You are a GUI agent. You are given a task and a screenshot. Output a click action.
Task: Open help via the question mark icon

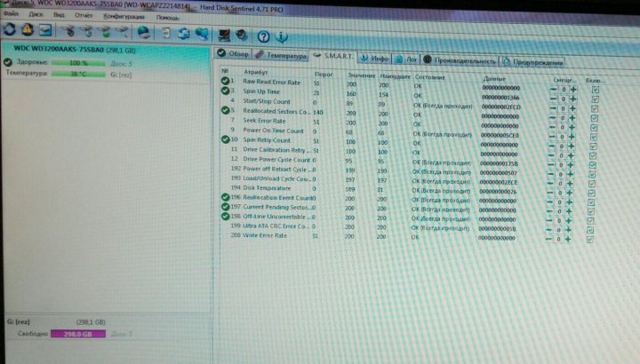point(263,36)
